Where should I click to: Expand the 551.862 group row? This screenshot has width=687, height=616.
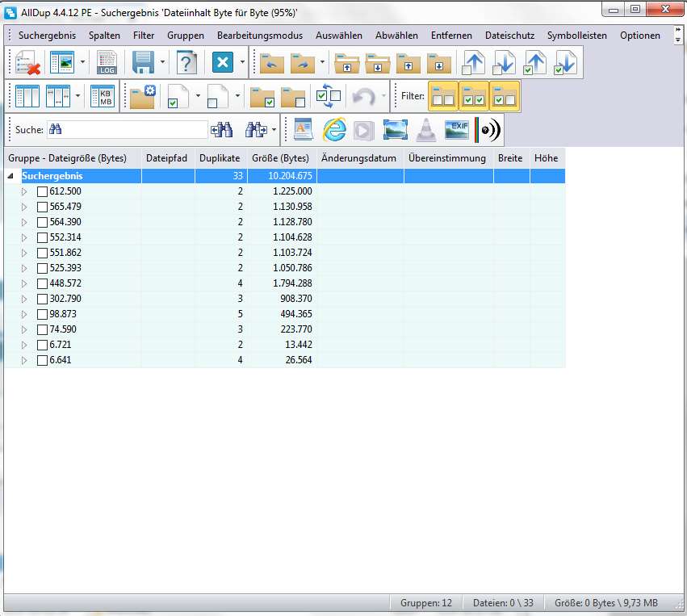(24, 253)
